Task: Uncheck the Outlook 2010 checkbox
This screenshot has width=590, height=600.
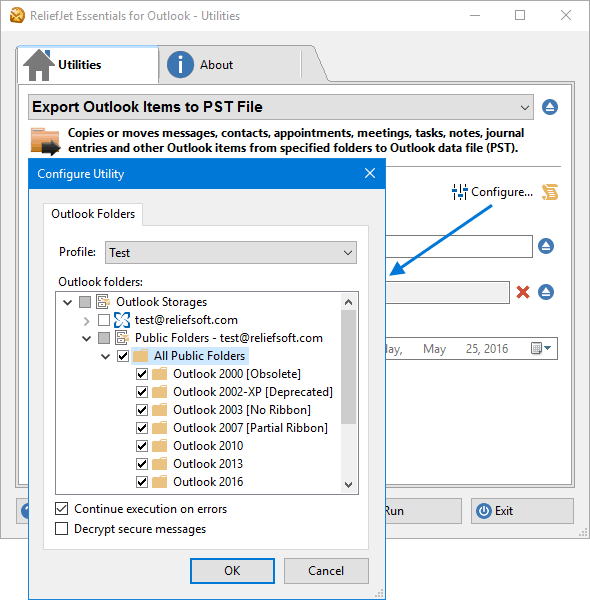Action: click(x=142, y=446)
